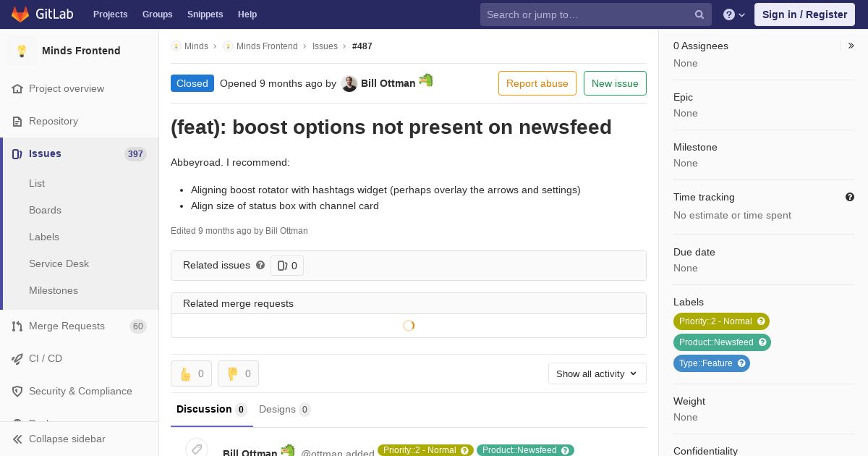Open Minds Frontend project avatar in sidebar
The height and width of the screenshot is (456, 868).
pyautogui.click(x=22, y=51)
